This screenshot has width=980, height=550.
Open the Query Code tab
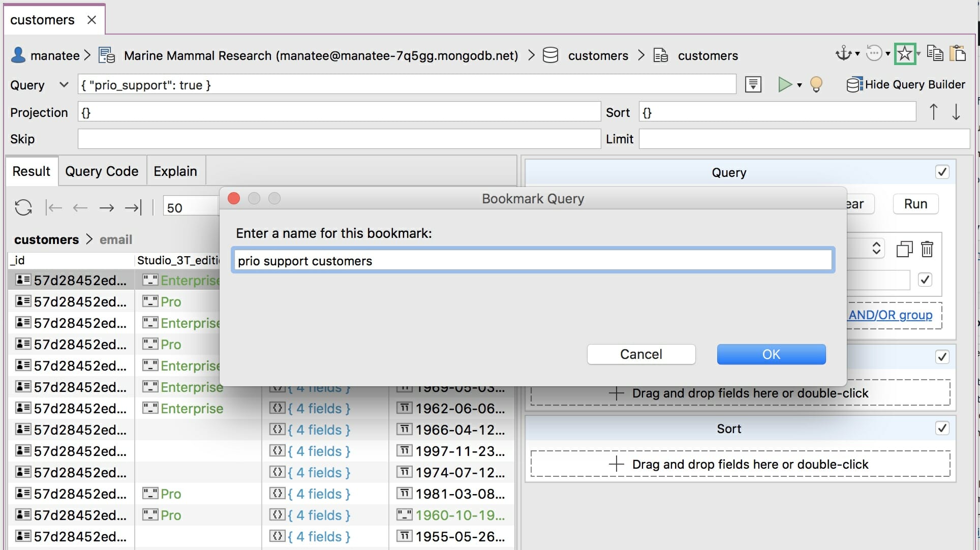pos(102,171)
